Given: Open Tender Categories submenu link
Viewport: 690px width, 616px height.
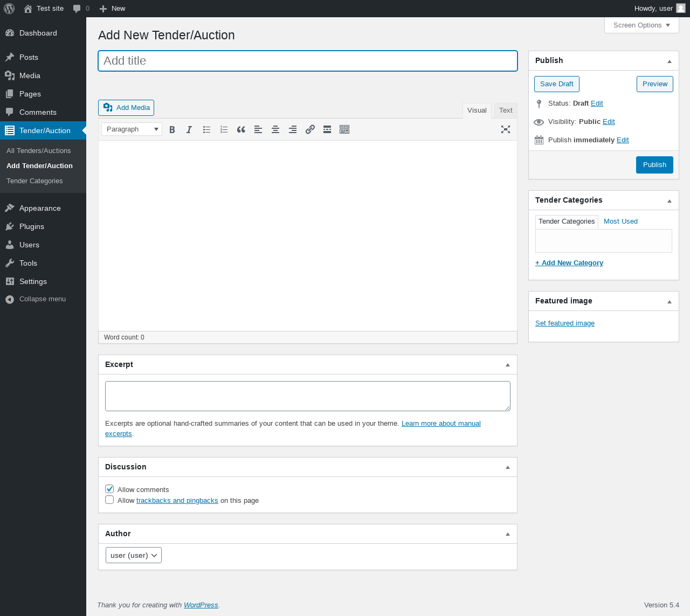Looking at the screenshot, I should (x=34, y=181).
